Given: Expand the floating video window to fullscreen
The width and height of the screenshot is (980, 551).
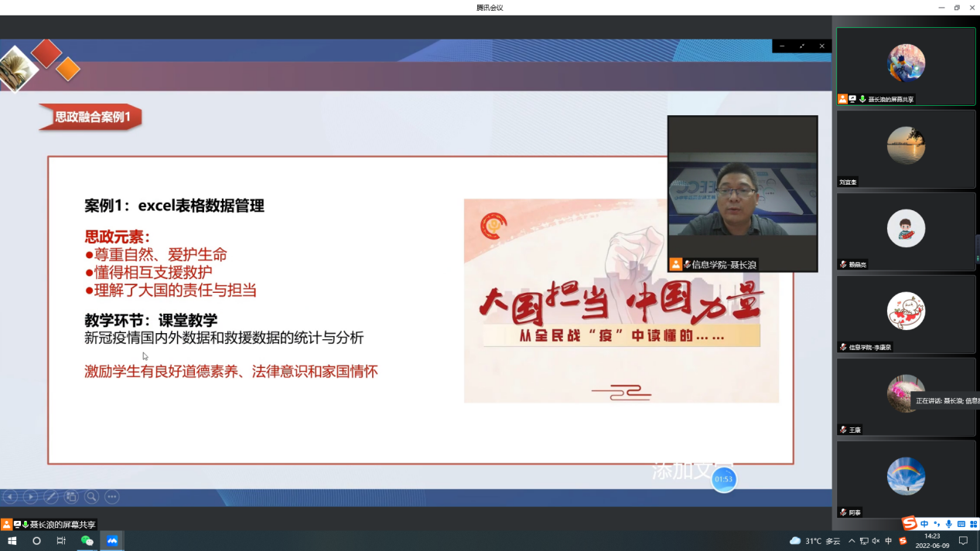Looking at the screenshot, I should (801, 46).
